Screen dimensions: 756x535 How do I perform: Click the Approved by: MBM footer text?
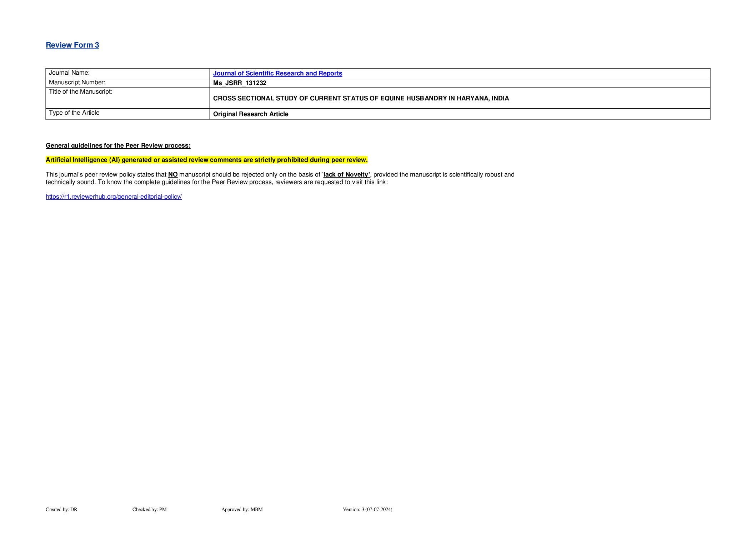point(242,509)
